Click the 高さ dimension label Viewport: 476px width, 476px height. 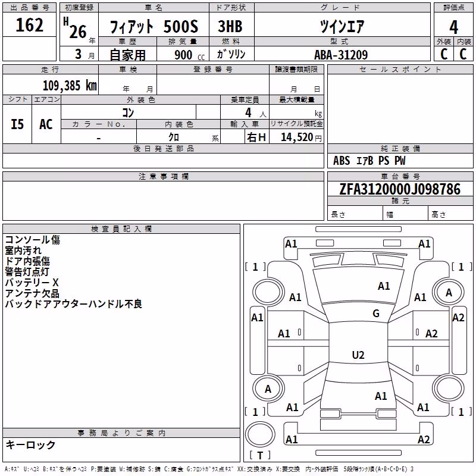(439, 215)
